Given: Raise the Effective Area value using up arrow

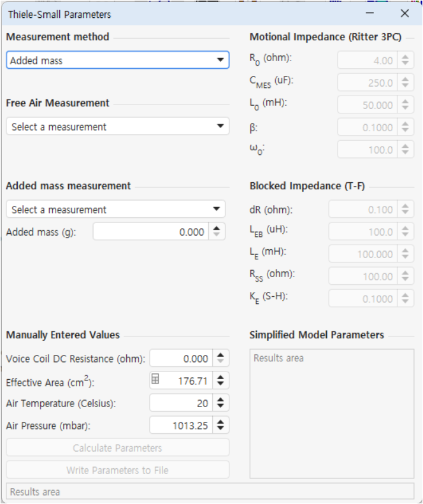Looking at the screenshot, I should (x=220, y=377).
